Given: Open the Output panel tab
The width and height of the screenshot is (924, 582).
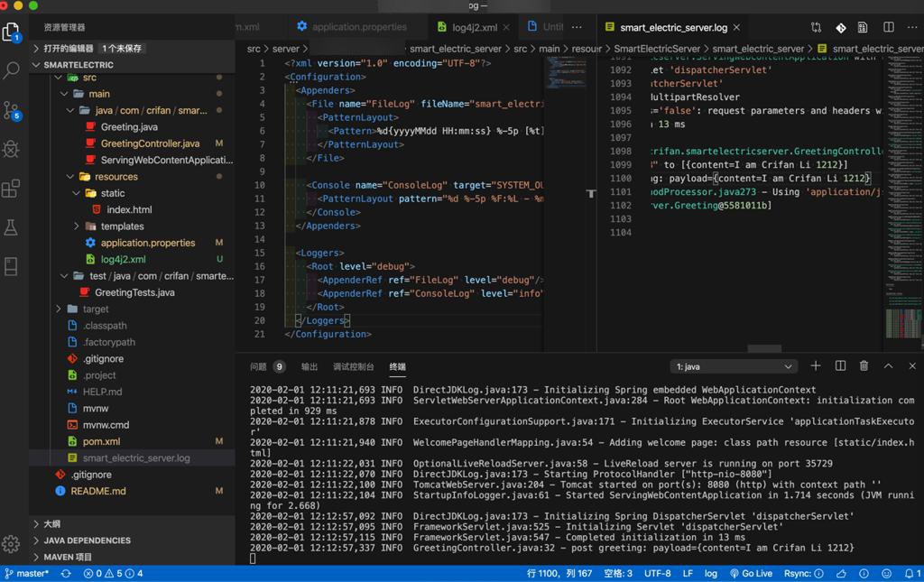Looking at the screenshot, I should 310,366.
